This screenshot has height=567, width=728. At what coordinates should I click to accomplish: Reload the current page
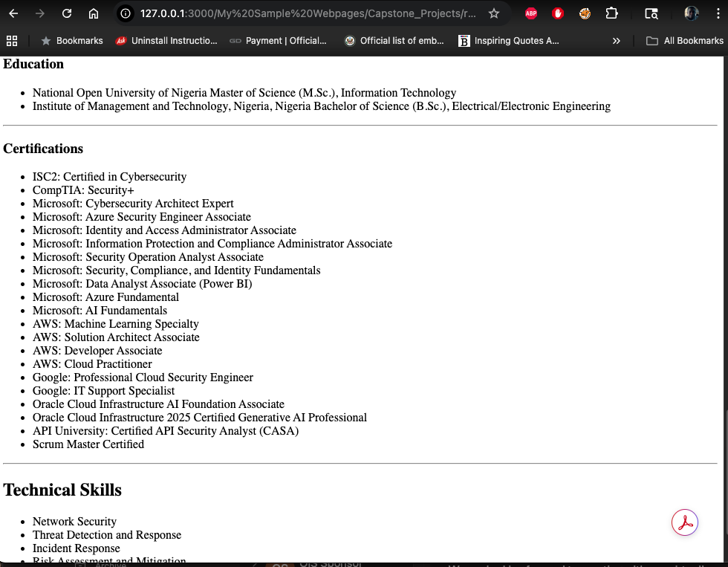[x=67, y=13]
